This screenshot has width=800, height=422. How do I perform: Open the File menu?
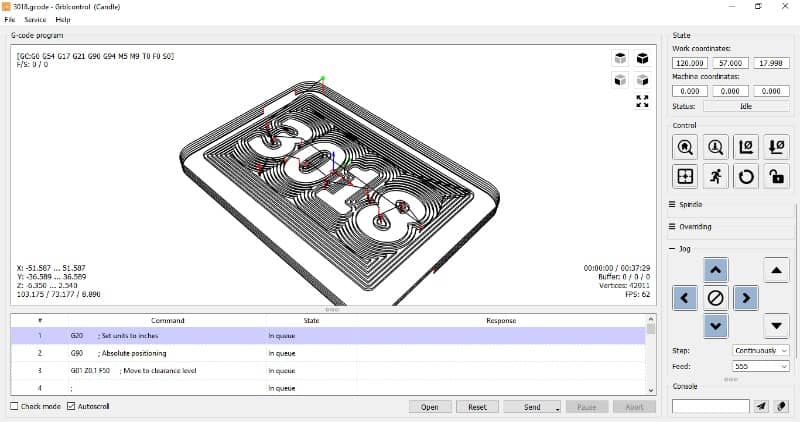pyautogui.click(x=10, y=20)
